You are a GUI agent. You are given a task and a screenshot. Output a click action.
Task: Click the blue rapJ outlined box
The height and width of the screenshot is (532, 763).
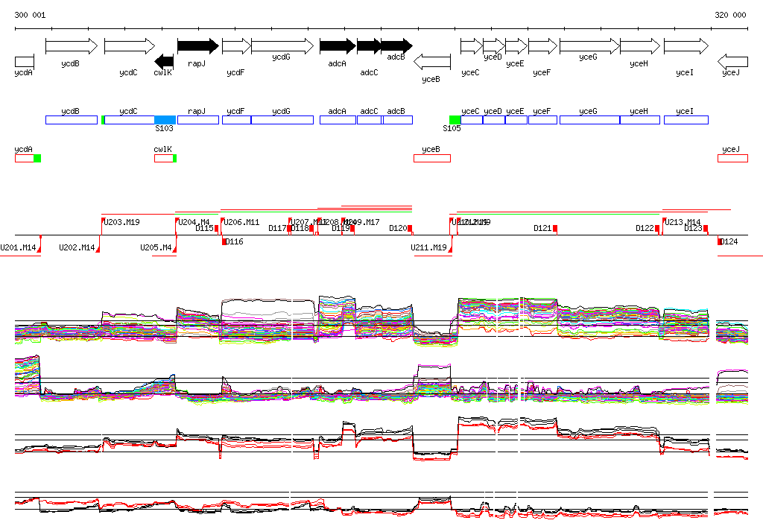(198, 120)
